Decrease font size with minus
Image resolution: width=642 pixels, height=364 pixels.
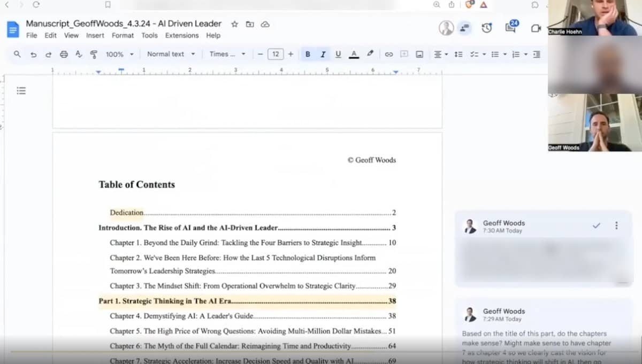tap(261, 54)
